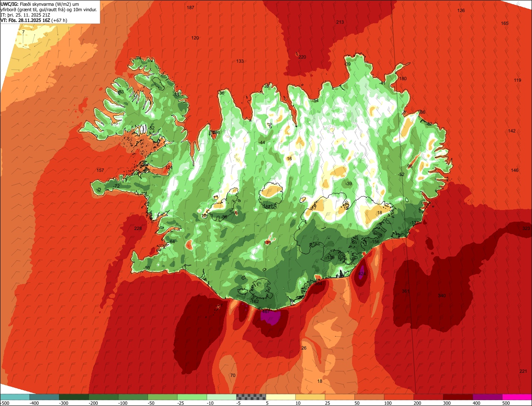Click the '351' value southeast of Iceland
The image size is (532, 406).
click(x=406, y=291)
